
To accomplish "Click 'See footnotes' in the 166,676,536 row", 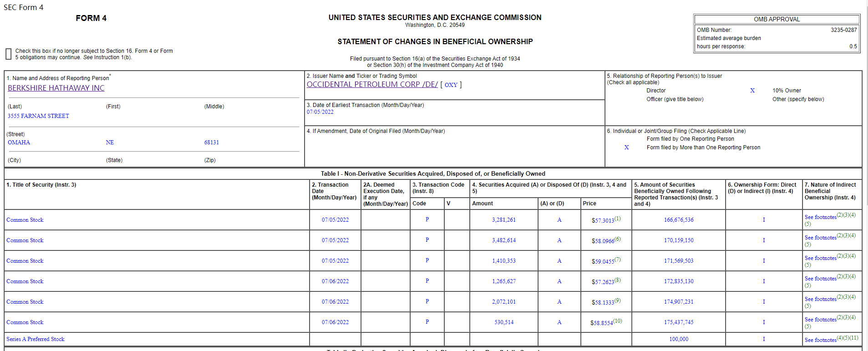I will click(x=821, y=218).
